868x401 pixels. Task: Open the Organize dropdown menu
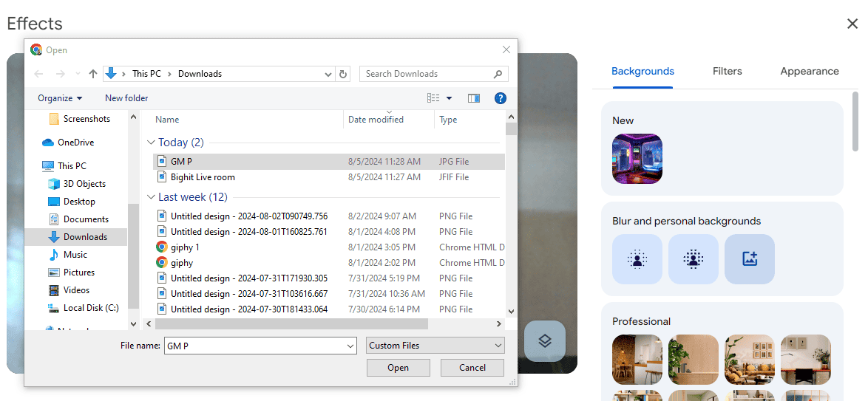[x=60, y=98]
